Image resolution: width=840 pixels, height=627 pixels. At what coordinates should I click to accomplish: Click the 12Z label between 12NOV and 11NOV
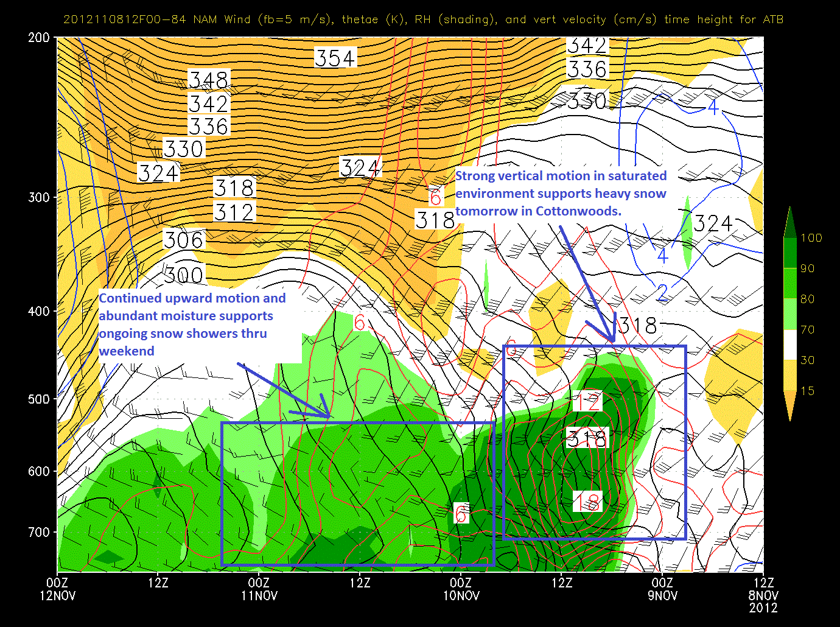pos(158,583)
